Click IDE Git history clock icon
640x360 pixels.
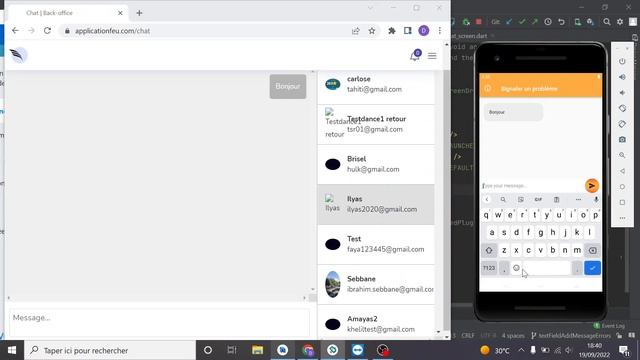[x=548, y=22]
